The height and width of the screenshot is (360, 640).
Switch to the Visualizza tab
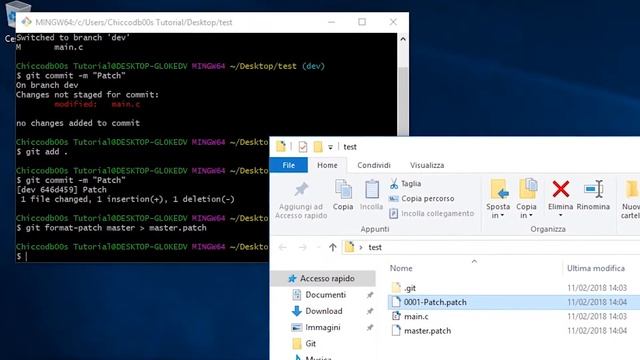point(427,165)
